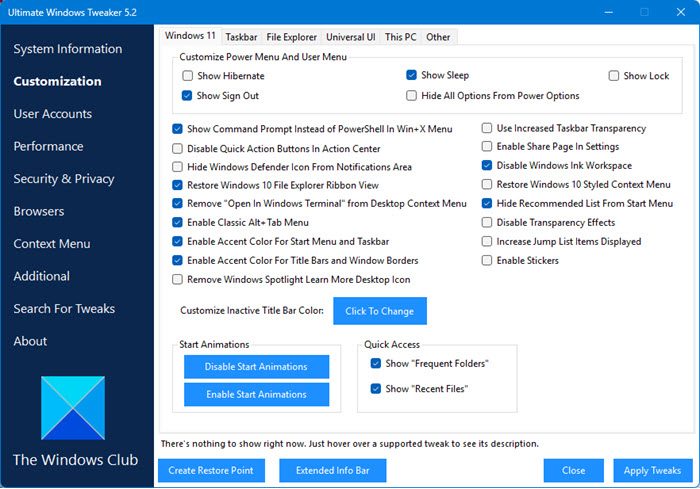Check Enable Share Page In Settings
This screenshot has height=489, width=700.
pos(487,146)
